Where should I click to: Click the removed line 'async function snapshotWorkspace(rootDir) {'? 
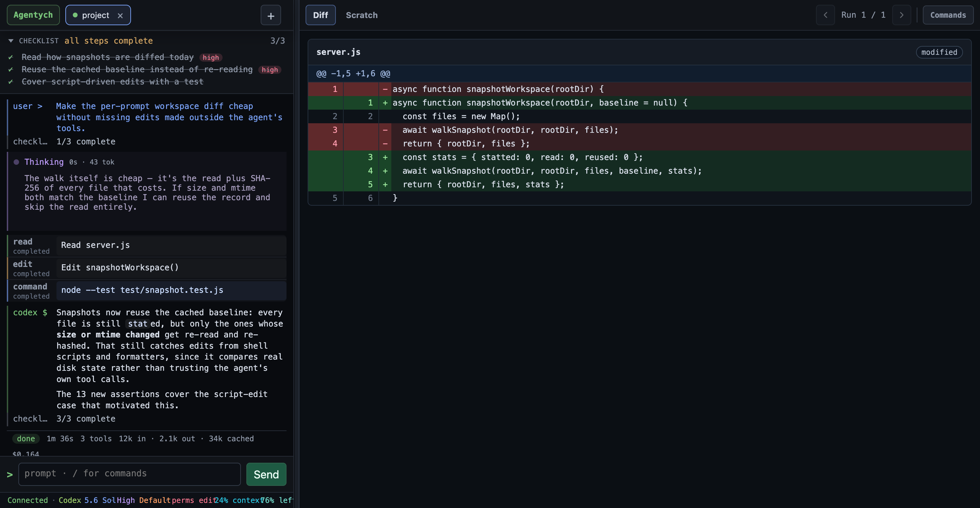(x=639, y=89)
